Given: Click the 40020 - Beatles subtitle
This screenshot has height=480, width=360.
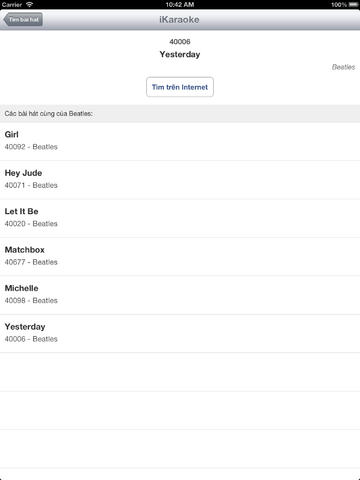Looking at the screenshot, I should pyautogui.click(x=31, y=223).
